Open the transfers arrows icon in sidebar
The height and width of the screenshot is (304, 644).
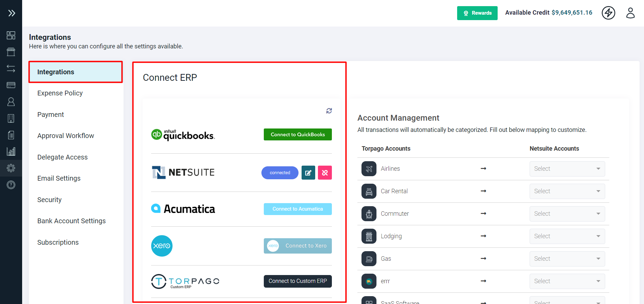click(x=11, y=69)
